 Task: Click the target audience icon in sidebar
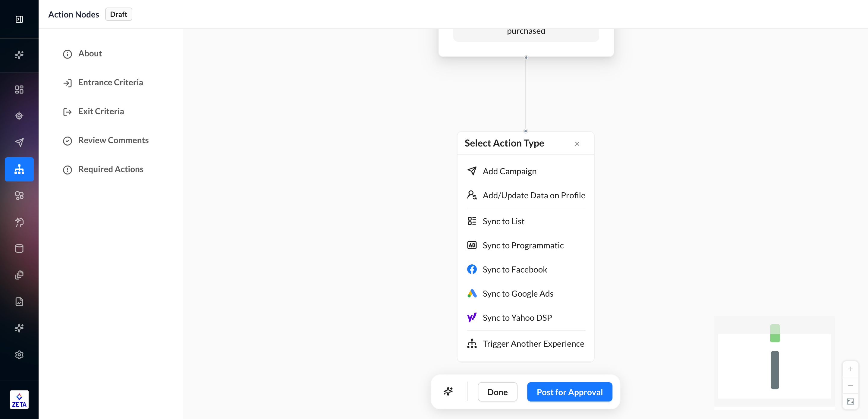click(19, 116)
